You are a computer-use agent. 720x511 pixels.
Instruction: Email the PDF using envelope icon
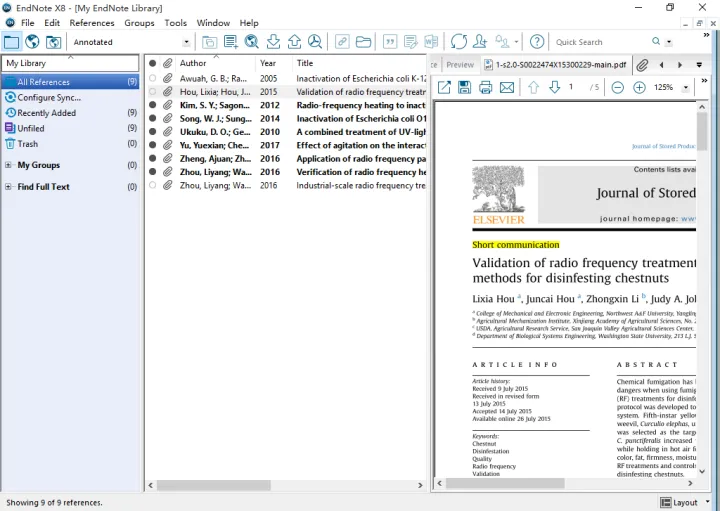(x=507, y=87)
